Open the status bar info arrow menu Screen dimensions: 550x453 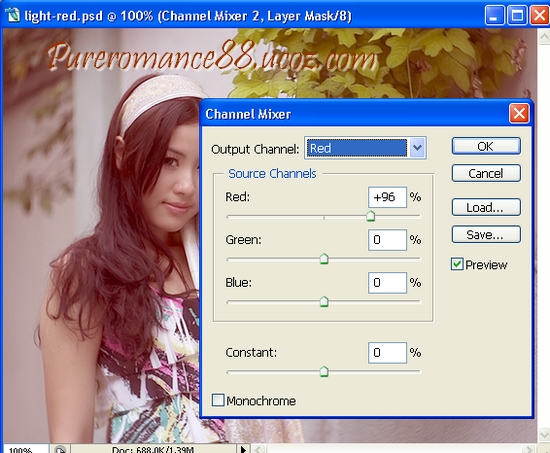243,449
